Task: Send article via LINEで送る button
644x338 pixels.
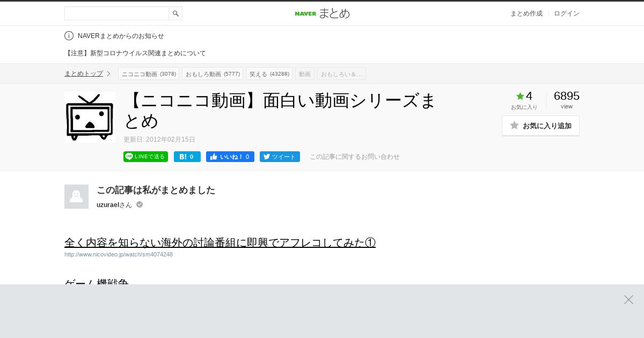Action: click(145, 157)
